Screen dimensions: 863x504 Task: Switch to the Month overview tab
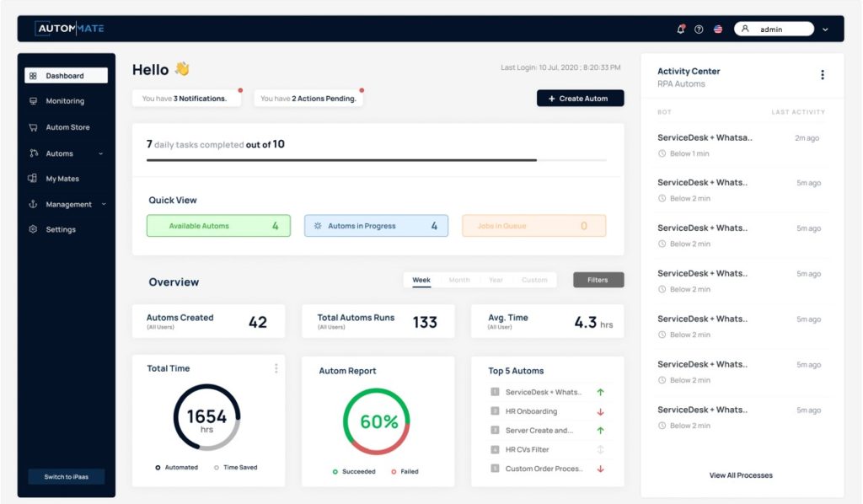click(459, 280)
